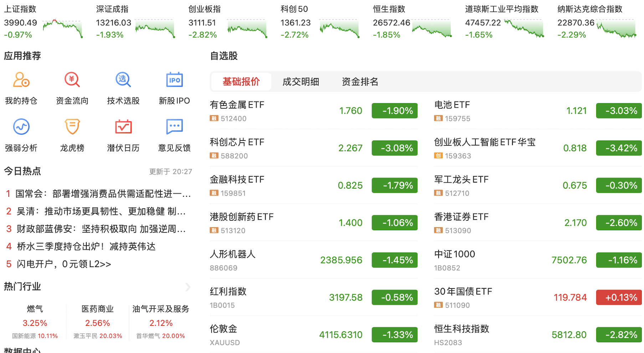Image resolution: width=644 pixels, height=353 pixels.
Task: Select the 有色金属ETF watchlist row
Action: pos(313,111)
